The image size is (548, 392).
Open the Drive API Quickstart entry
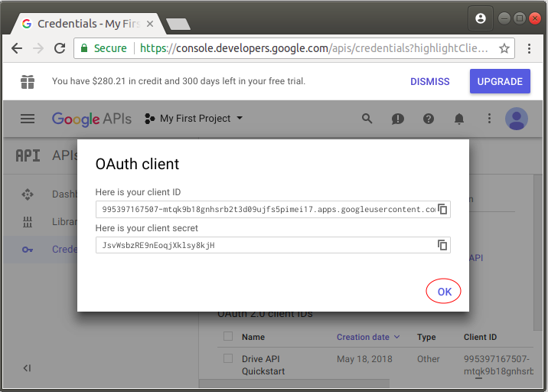(263, 365)
